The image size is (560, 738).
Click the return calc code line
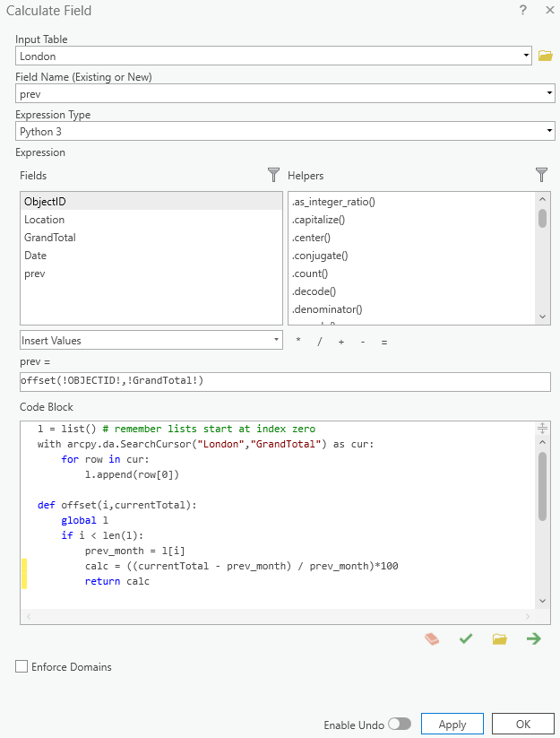coord(116,581)
